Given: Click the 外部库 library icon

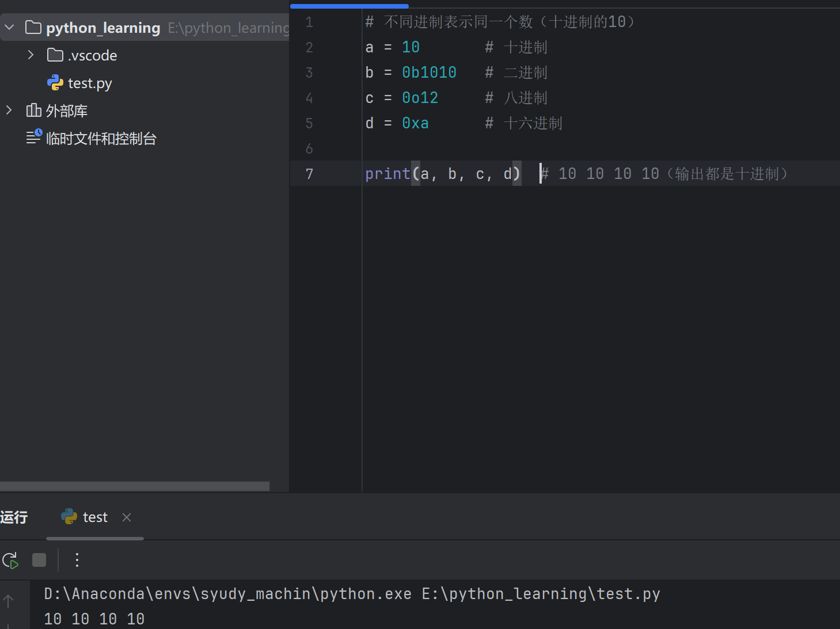Looking at the screenshot, I should (x=34, y=110).
